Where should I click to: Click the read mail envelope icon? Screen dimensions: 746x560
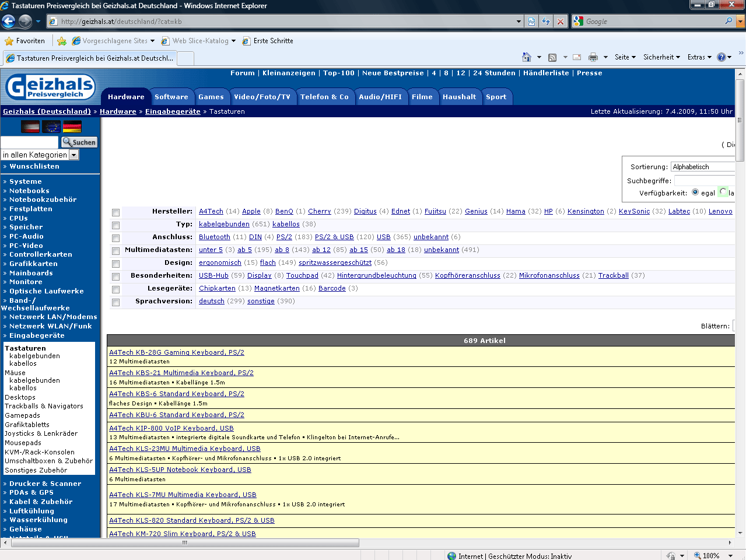(577, 57)
